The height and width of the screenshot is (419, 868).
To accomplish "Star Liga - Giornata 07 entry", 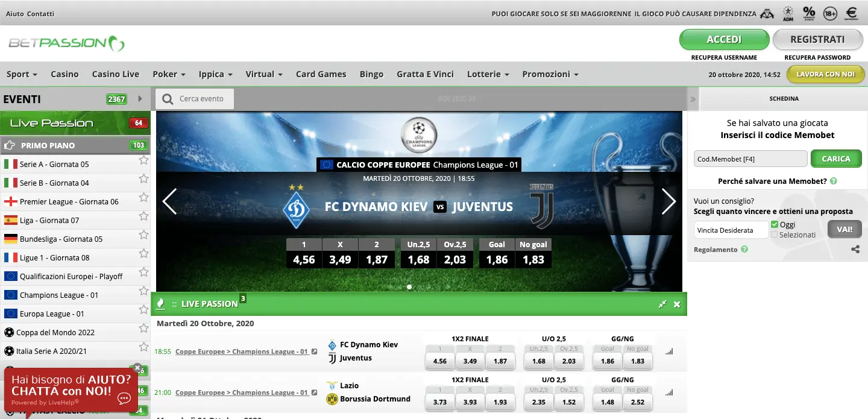I will [x=143, y=216].
